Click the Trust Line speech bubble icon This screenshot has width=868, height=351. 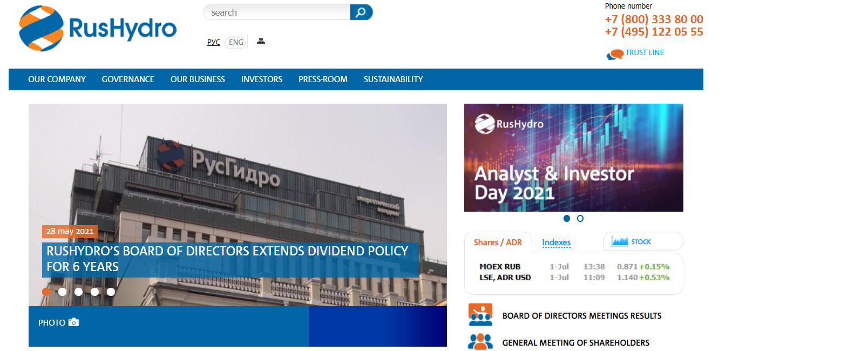[x=615, y=54]
